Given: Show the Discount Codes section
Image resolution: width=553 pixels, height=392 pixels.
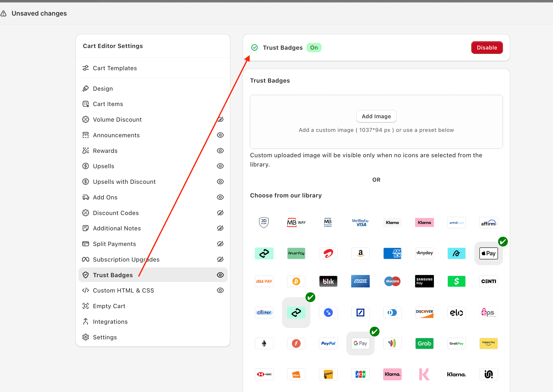Looking at the screenshot, I should [220, 213].
